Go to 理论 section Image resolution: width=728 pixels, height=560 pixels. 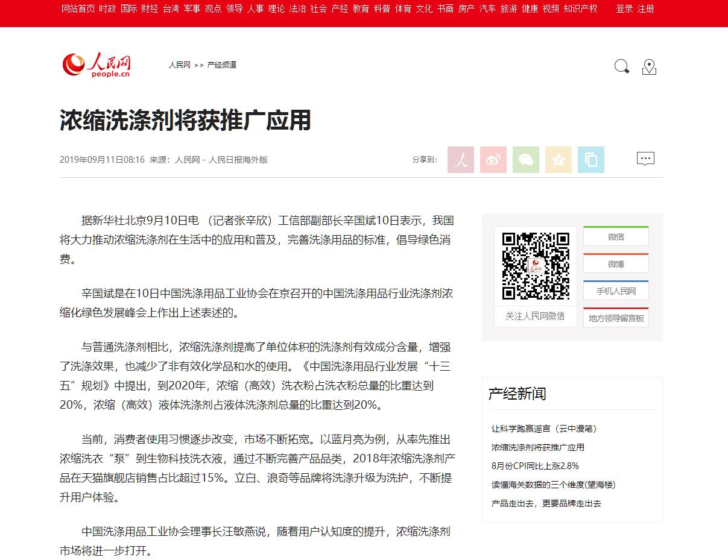(x=277, y=9)
